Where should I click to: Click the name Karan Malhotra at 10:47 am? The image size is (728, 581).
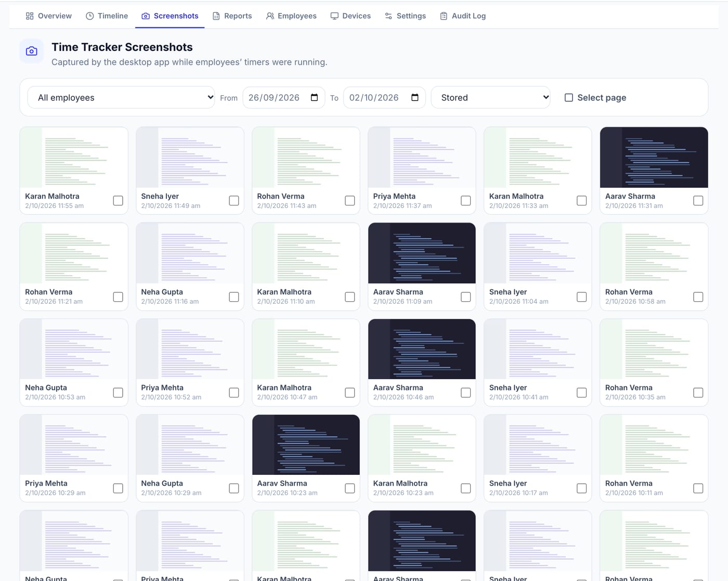tap(284, 388)
